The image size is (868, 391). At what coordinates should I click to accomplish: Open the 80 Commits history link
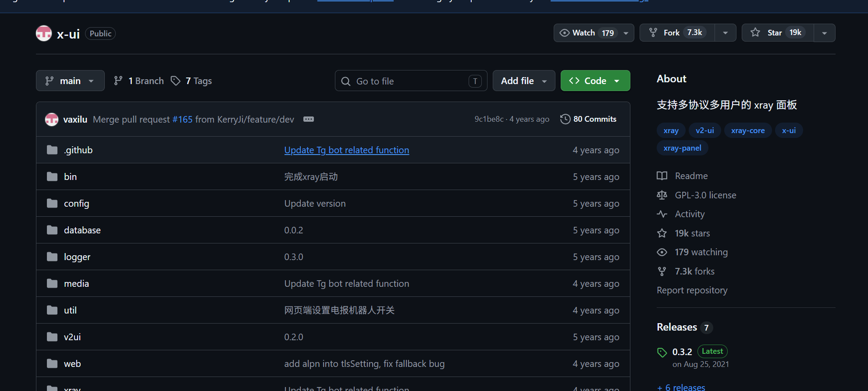click(588, 119)
